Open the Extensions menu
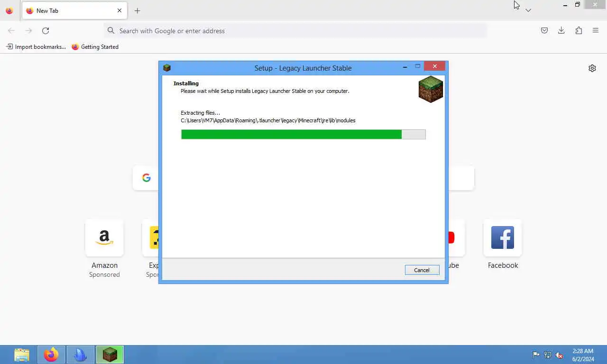This screenshot has height=364, width=607. tap(579, 31)
